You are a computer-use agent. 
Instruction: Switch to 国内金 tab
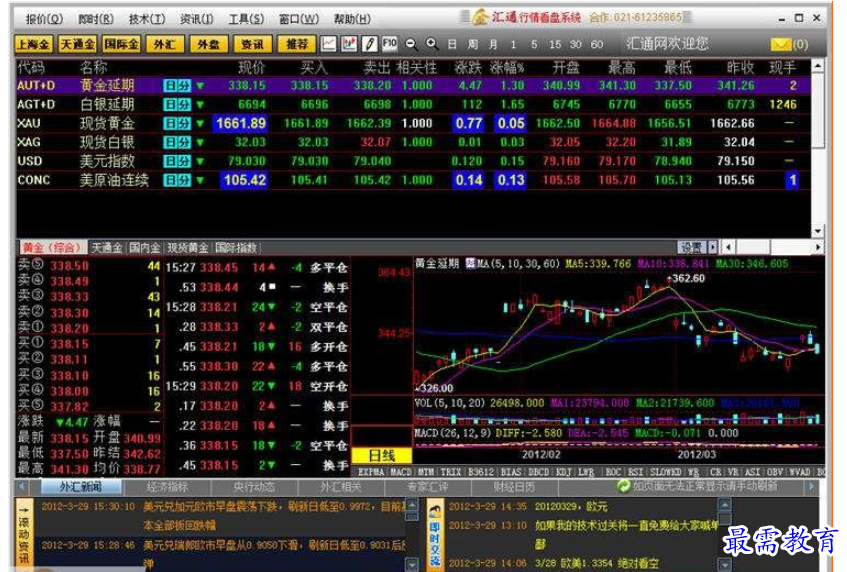tap(144, 248)
